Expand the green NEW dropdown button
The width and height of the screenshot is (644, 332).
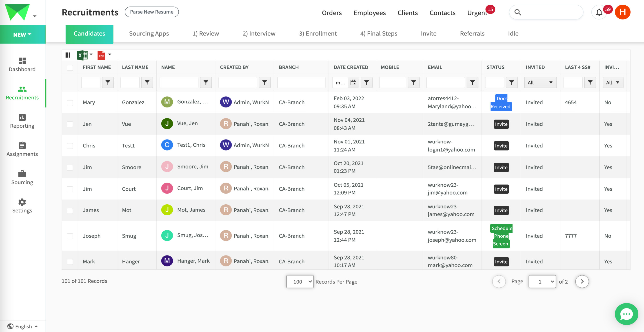tap(22, 35)
